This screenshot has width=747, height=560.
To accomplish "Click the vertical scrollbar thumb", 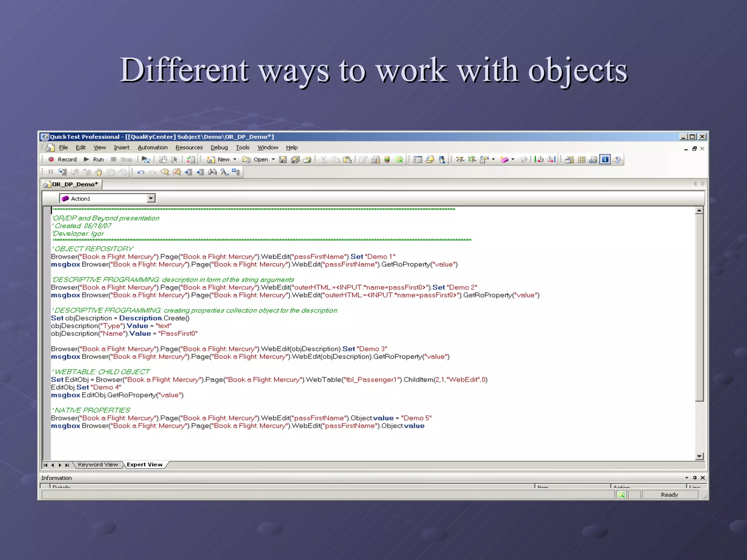I will click(x=699, y=307).
